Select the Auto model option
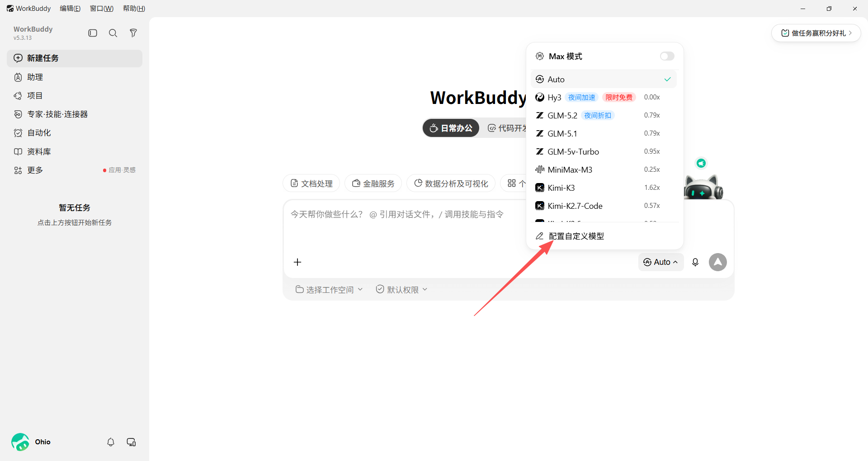This screenshot has width=868, height=461. point(604,79)
